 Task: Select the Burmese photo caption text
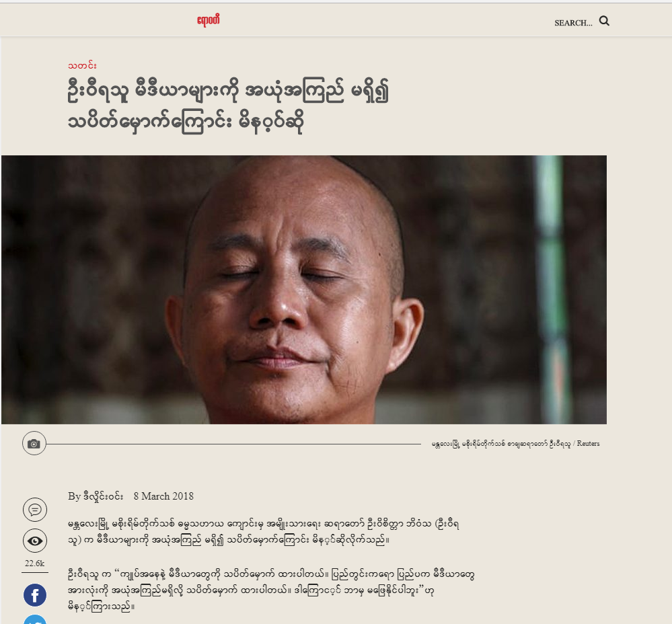click(501, 444)
